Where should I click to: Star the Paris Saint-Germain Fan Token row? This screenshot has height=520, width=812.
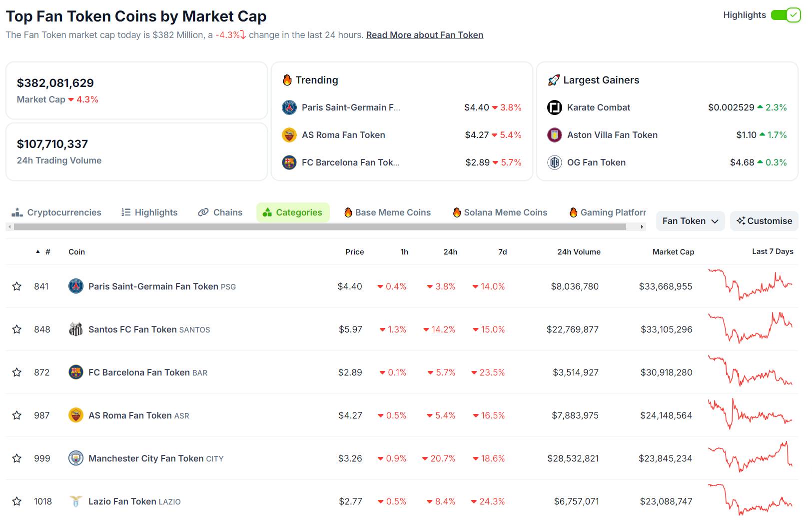point(17,286)
